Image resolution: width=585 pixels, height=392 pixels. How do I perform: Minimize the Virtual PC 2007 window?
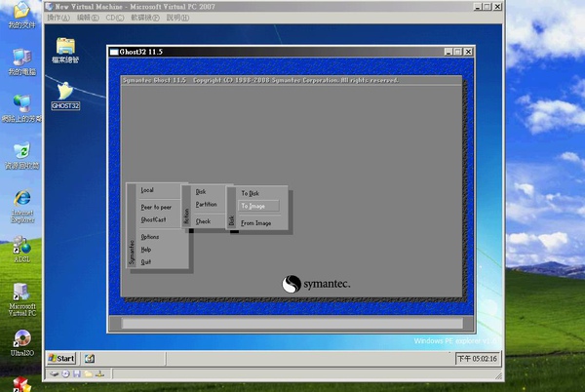tap(478, 7)
